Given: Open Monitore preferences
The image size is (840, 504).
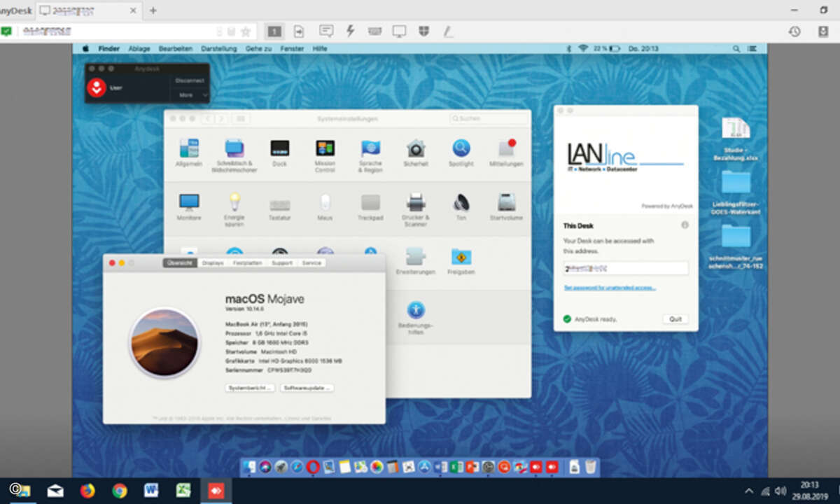Looking at the screenshot, I should tap(189, 207).
